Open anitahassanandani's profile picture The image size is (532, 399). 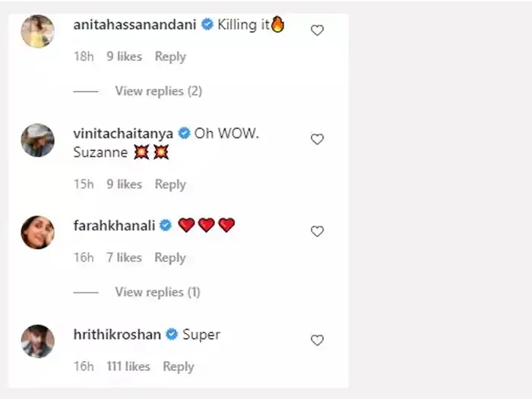tap(37, 31)
